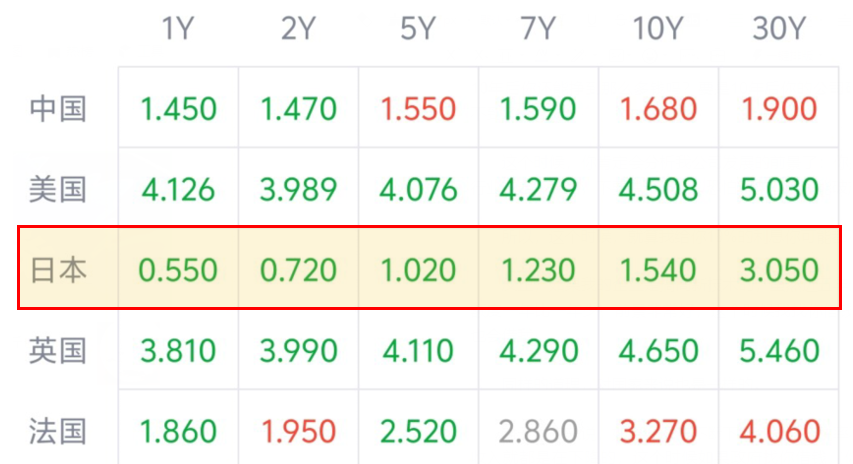Viewport: 853px width, 464px height.
Task: Open the 英国 row label
Action: tap(58, 350)
